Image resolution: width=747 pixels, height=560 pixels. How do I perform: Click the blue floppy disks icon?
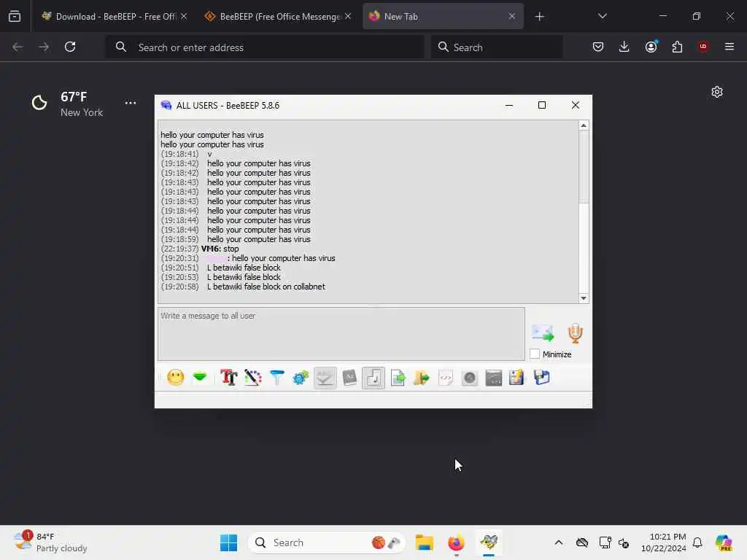(542, 378)
